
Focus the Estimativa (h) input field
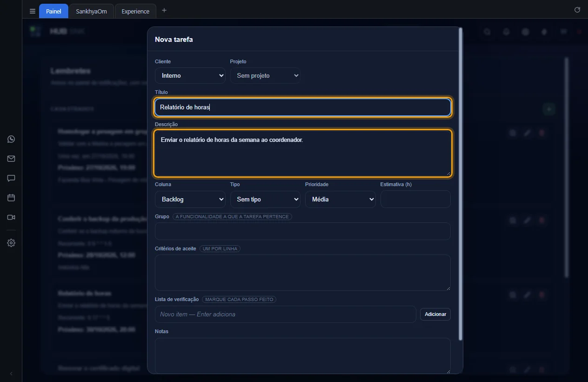coord(415,199)
